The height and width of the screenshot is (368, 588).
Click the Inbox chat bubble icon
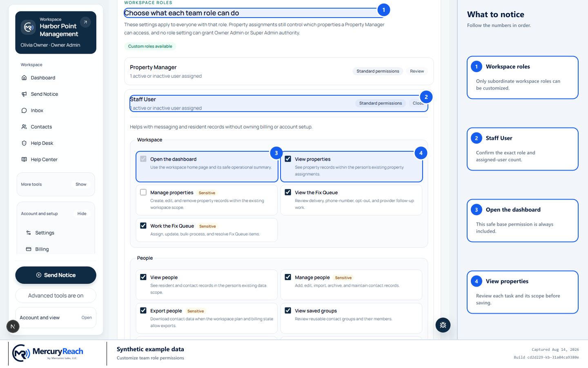click(x=24, y=110)
